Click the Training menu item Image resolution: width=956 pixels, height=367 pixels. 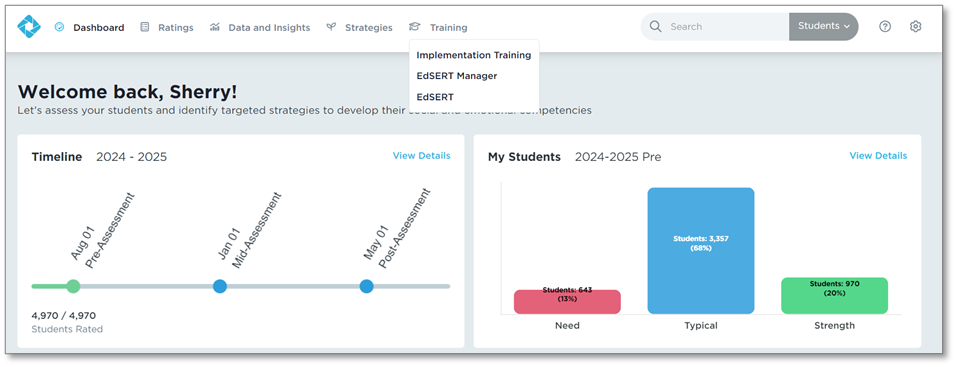[x=449, y=27]
